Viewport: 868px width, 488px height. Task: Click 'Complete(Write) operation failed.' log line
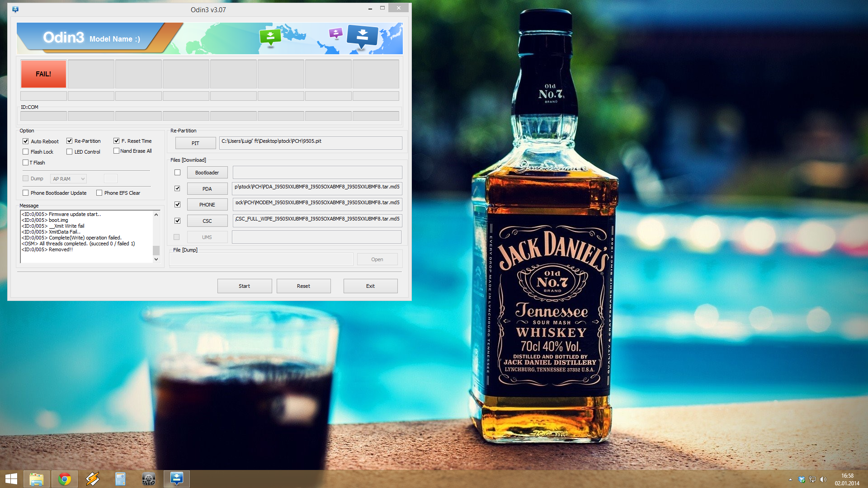click(71, 238)
